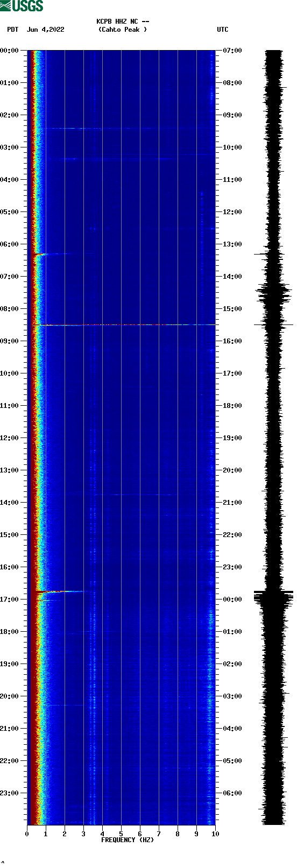Click the 01:00 PDT time label
The image size is (297, 868).
[x=10, y=83]
